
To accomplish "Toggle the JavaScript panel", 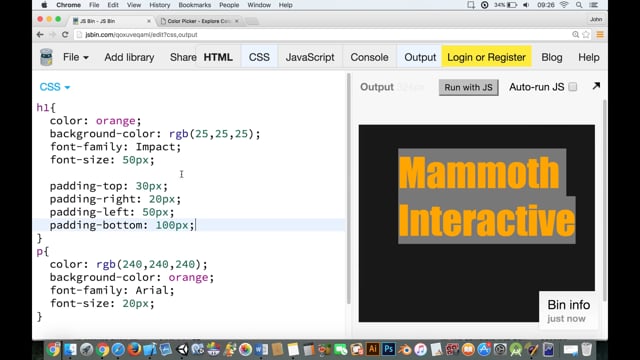I will (x=310, y=57).
